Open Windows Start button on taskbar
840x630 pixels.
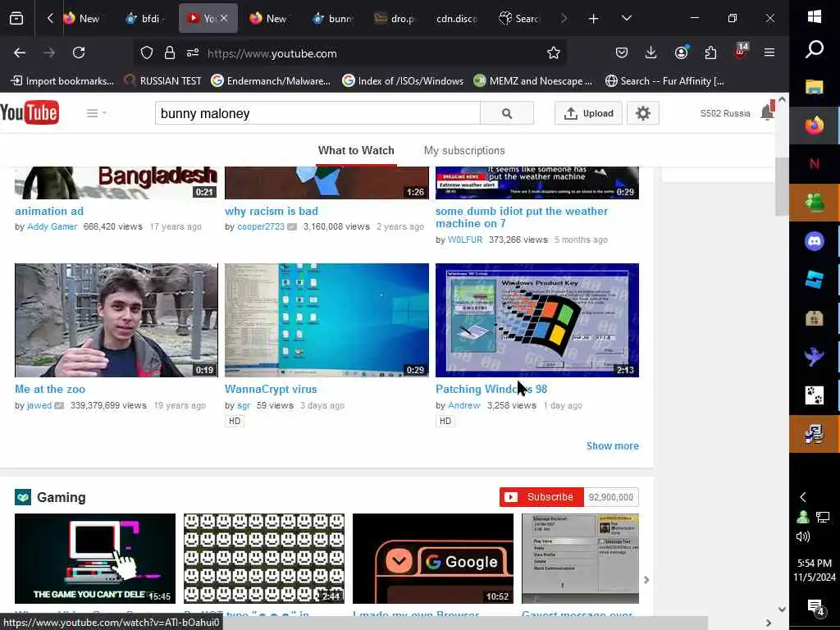click(815, 16)
